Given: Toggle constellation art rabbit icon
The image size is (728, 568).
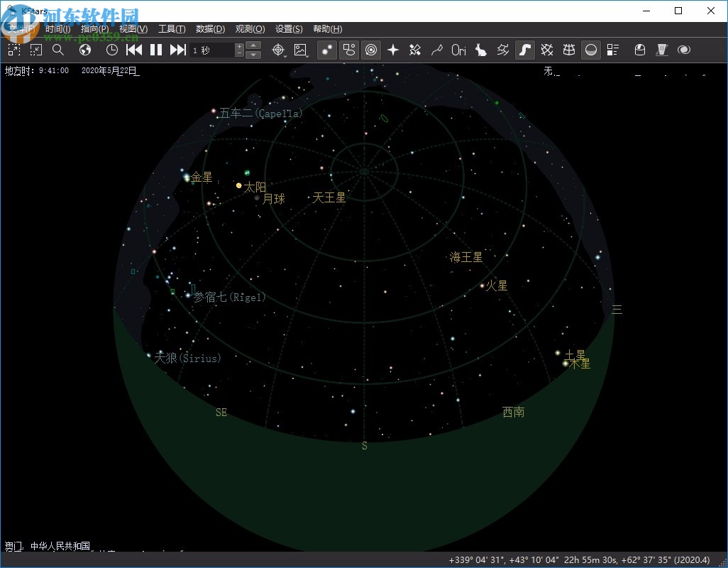Looking at the screenshot, I should tap(480, 50).
